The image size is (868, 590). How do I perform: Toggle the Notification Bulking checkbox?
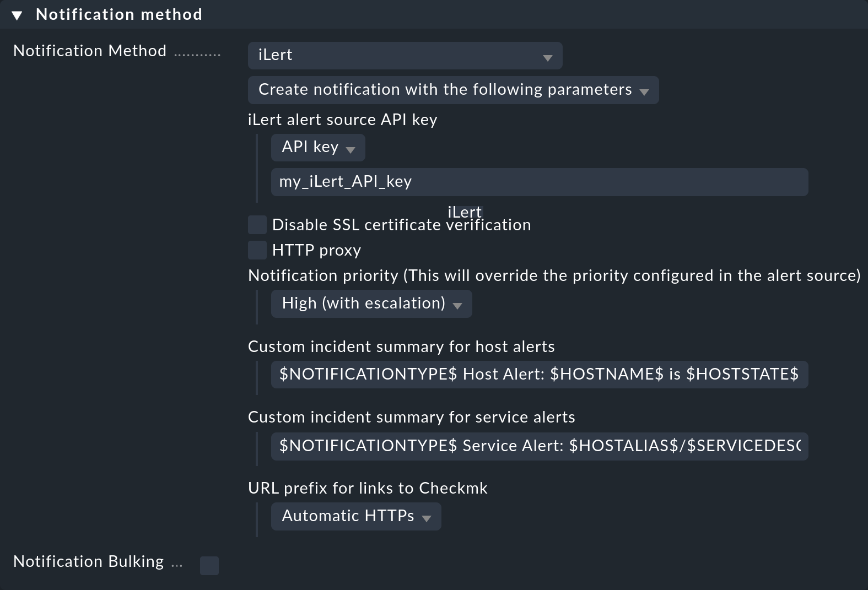click(x=209, y=565)
